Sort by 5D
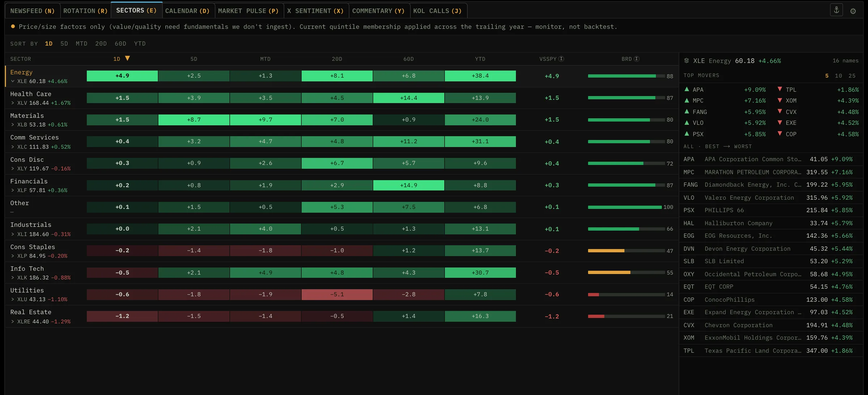The width and height of the screenshot is (868, 395). pyautogui.click(x=64, y=44)
